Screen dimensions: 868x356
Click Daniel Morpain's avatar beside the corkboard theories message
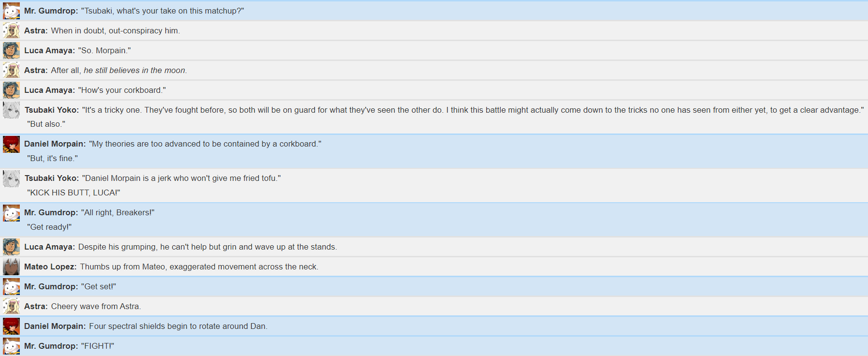coord(12,144)
